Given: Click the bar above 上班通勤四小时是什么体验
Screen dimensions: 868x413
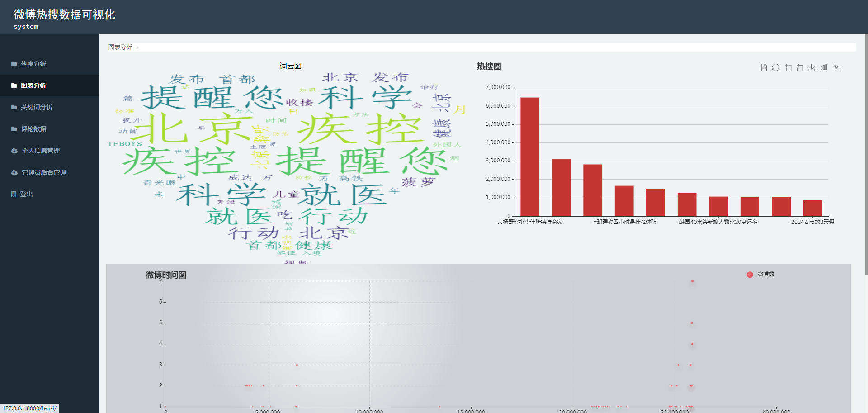Looking at the screenshot, I should pos(624,200).
